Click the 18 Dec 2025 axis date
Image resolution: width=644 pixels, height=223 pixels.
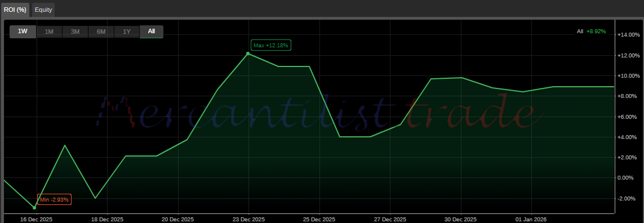click(x=106, y=219)
